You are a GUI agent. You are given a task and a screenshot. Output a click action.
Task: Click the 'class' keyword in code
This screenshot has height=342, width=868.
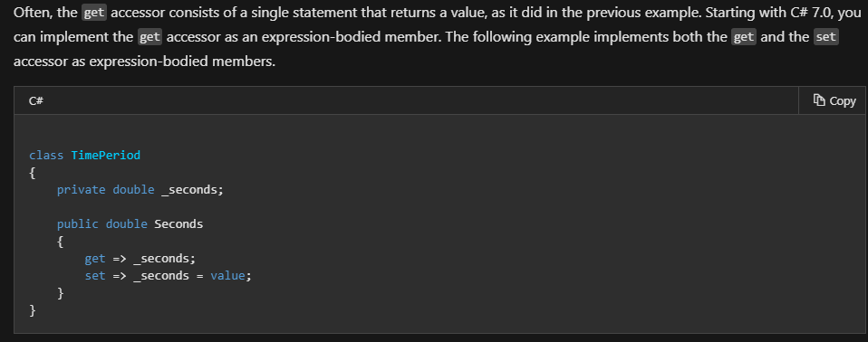coord(46,156)
